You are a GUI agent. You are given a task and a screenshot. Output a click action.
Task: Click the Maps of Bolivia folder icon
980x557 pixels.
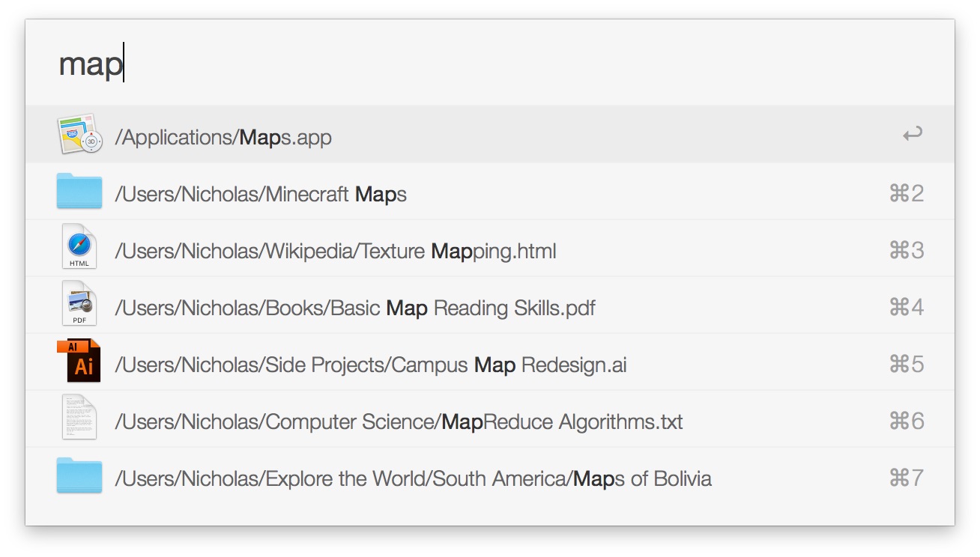[79, 476]
